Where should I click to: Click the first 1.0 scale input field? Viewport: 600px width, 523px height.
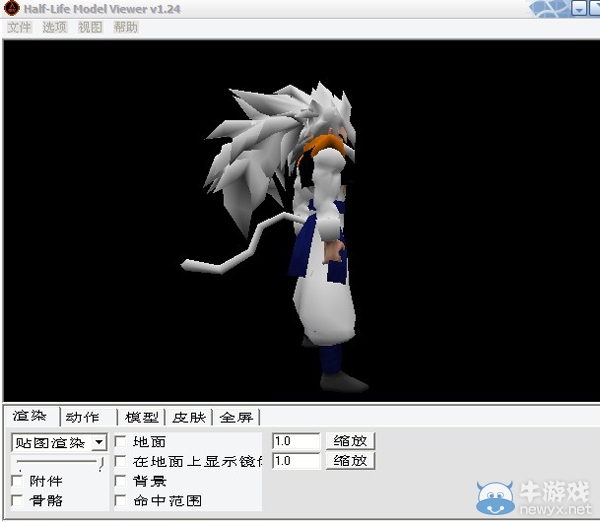coord(296,441)
